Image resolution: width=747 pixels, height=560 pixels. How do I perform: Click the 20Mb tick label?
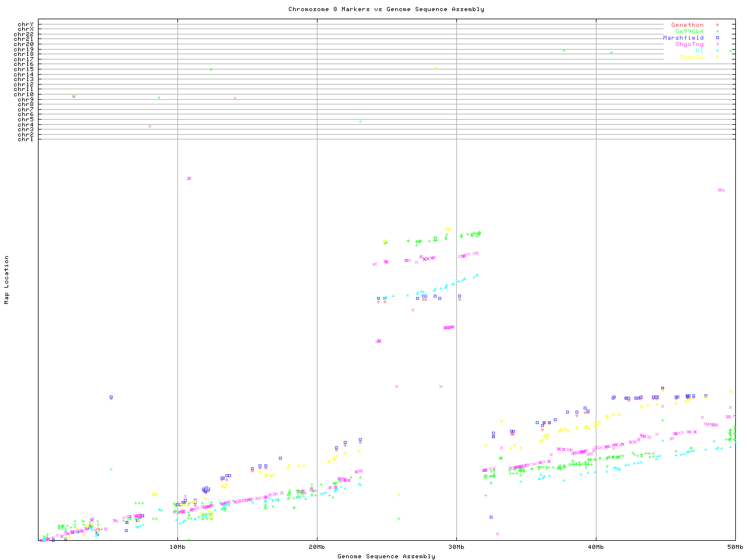tap(317, 547)
